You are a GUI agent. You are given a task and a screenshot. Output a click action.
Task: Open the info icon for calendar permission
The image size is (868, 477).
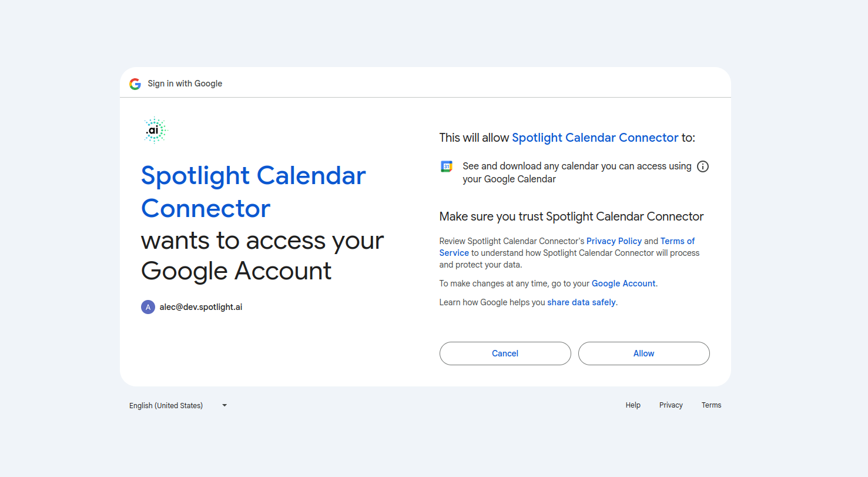703,166
